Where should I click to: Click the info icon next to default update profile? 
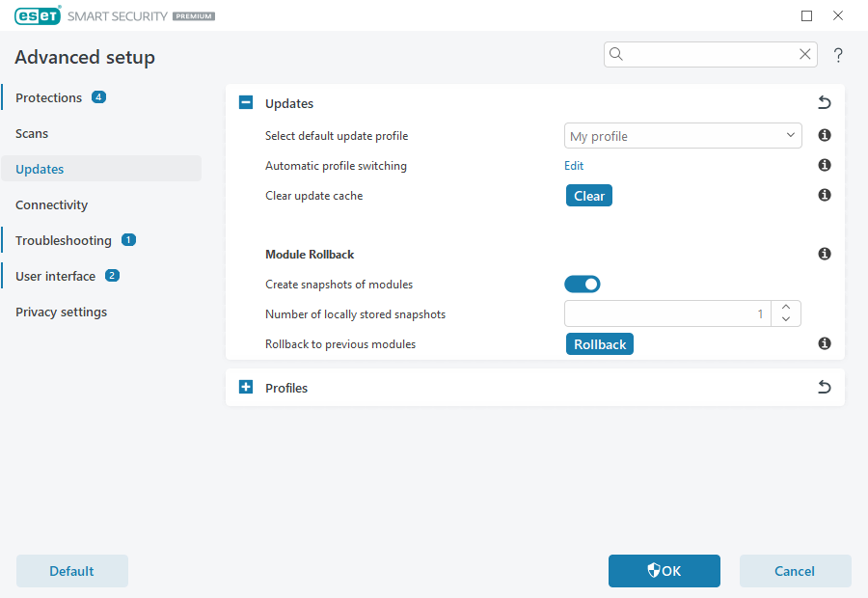point(825,135)
